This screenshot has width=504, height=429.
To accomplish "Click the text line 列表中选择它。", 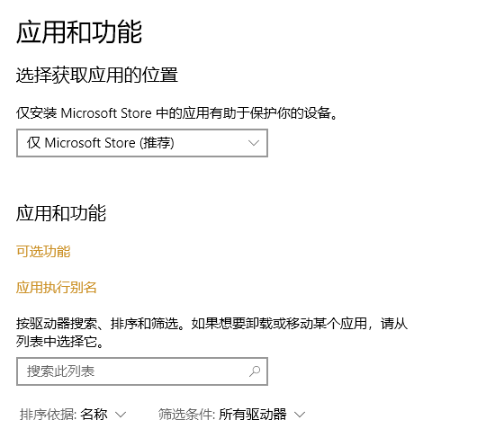I will (x=60, y=342).
